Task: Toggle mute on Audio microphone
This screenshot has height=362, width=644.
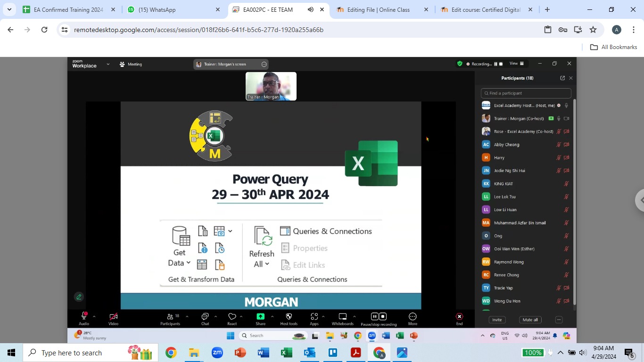Action: [84, 317]
